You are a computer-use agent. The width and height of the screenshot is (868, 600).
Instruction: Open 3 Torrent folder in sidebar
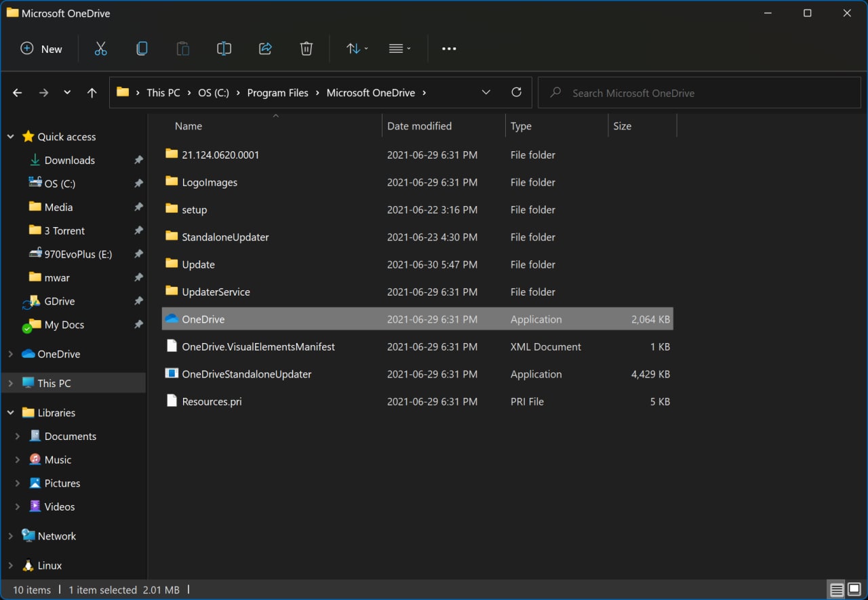64,231
